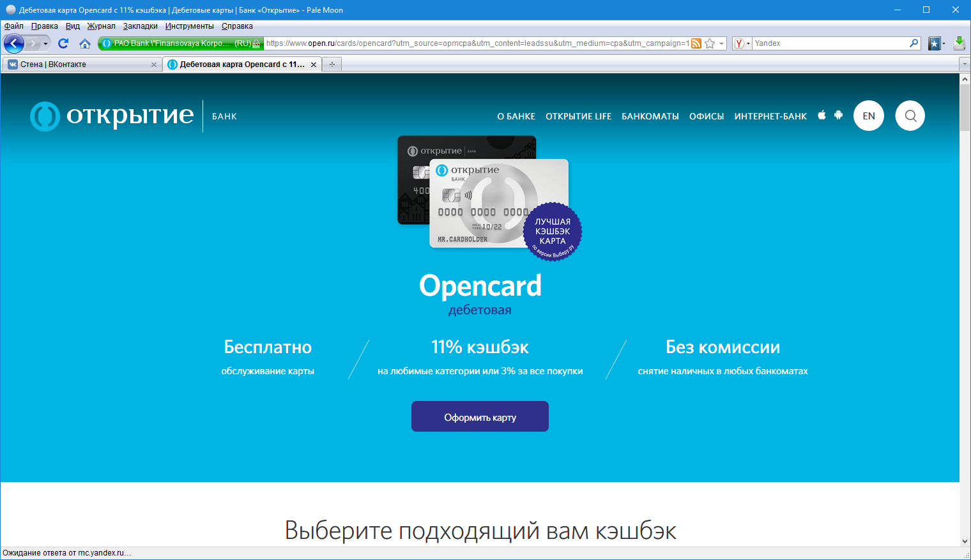Screen dimensions: 971x560
Task: Switch language with the EN button
Action: [x=869, y=116]
